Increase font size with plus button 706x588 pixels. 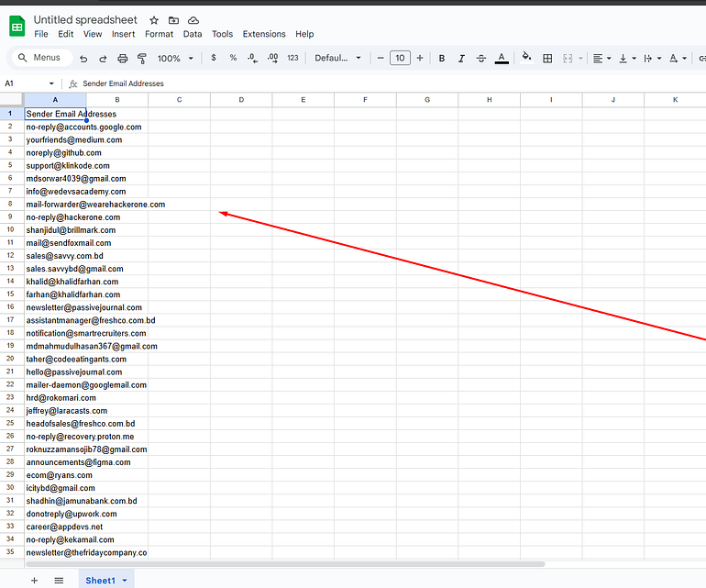[420, 58]
